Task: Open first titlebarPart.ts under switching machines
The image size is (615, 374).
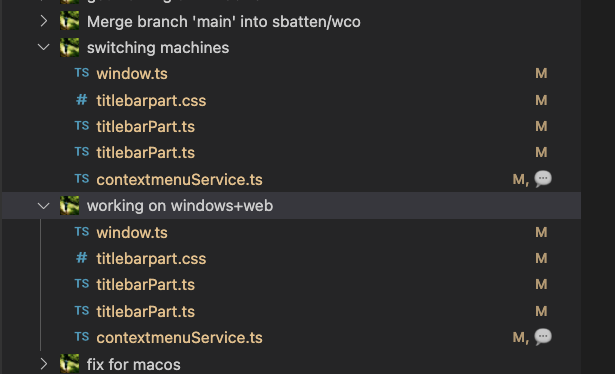Action: [146, 127]
